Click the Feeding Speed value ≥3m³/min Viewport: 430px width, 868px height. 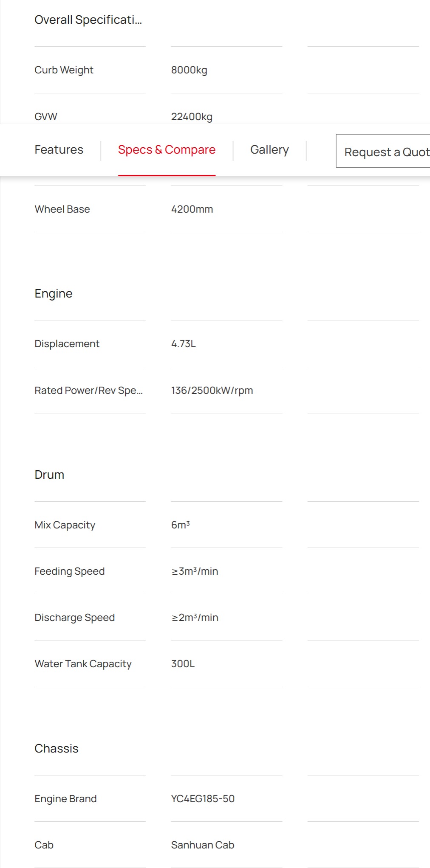[195, 571]
